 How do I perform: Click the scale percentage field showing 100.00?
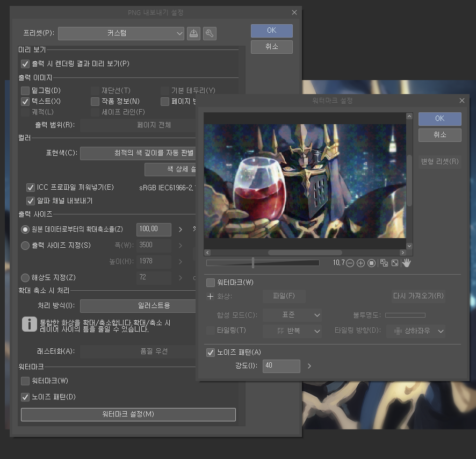click(154, 230)
